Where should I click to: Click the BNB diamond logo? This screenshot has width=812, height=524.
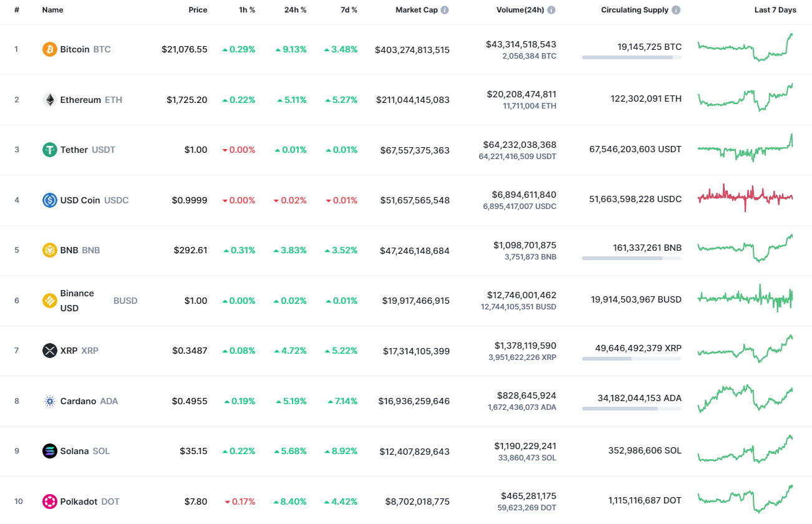click(x=49, y=250)
